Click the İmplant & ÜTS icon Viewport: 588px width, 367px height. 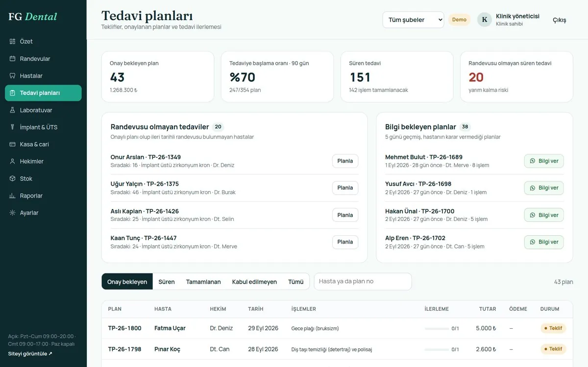coord(13,127)
